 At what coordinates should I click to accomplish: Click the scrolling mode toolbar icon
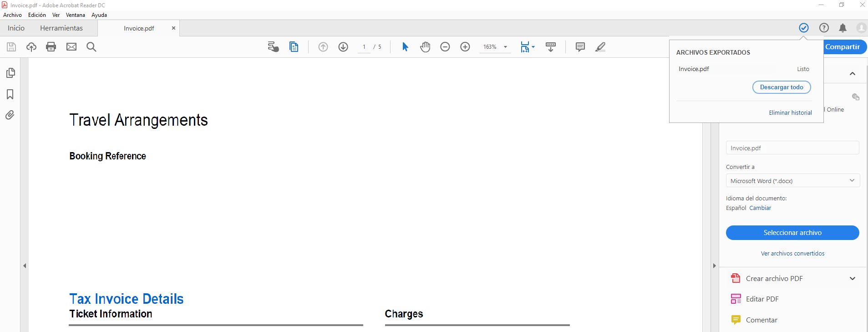click(551, 47)
